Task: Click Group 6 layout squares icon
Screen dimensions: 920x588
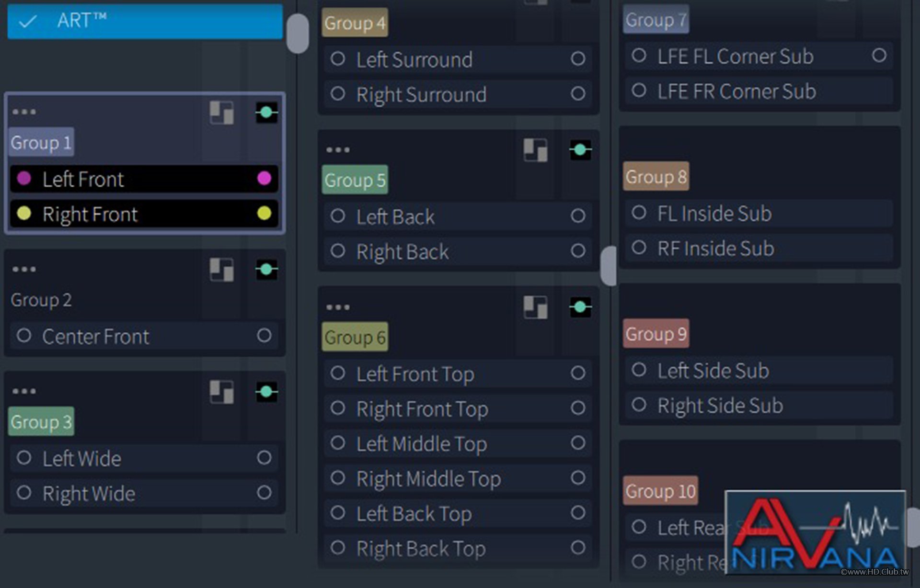Action: pyautogui.click(x=535, y=307)
